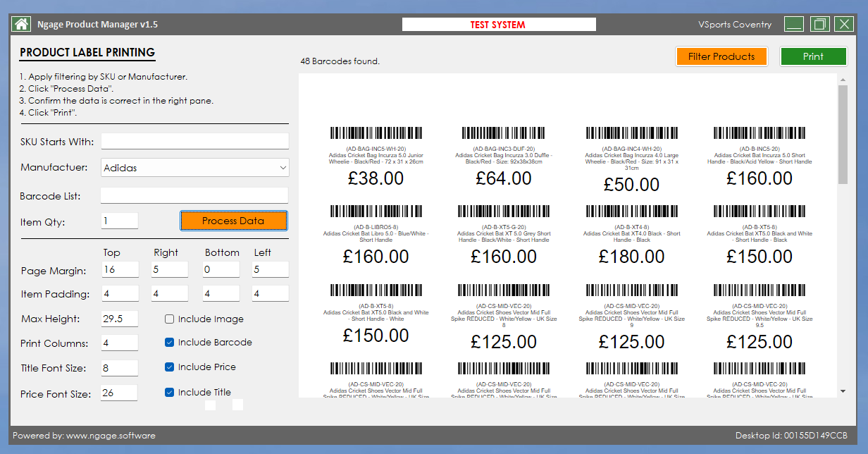Click the Filter Products button
The height and width of the screenshot is (454, 868).
721,56
